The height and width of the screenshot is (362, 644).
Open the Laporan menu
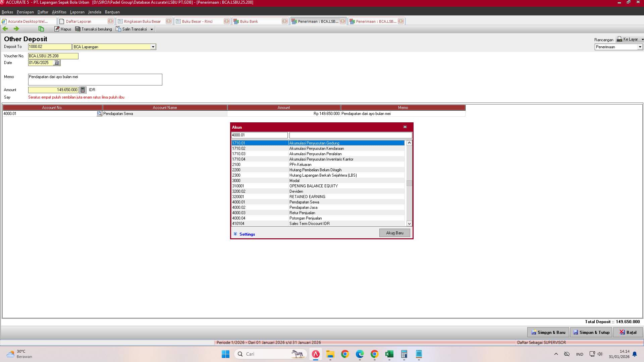pyautogui.click(x=77, y=12)
